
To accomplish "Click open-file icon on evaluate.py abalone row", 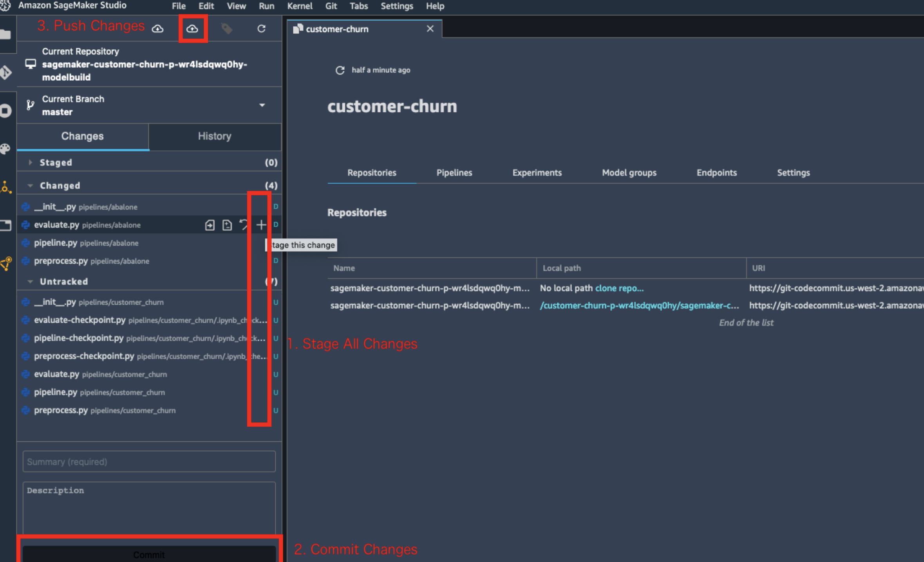I will pos(210,225).
